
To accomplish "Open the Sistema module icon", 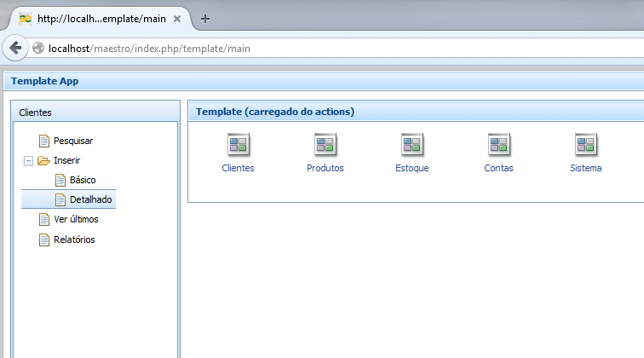I will pos(586,144).
